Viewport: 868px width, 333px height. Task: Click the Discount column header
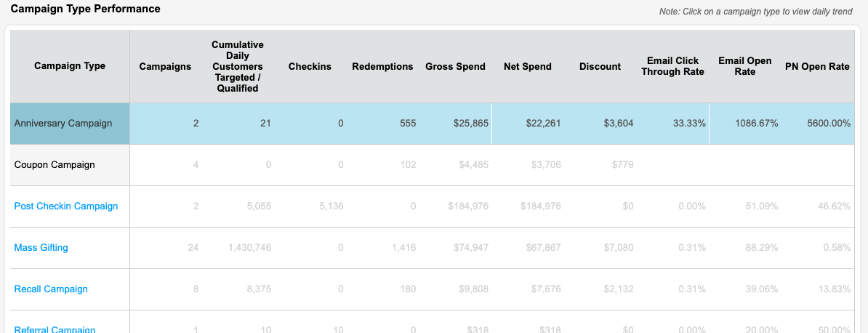(x=600, y=66)
